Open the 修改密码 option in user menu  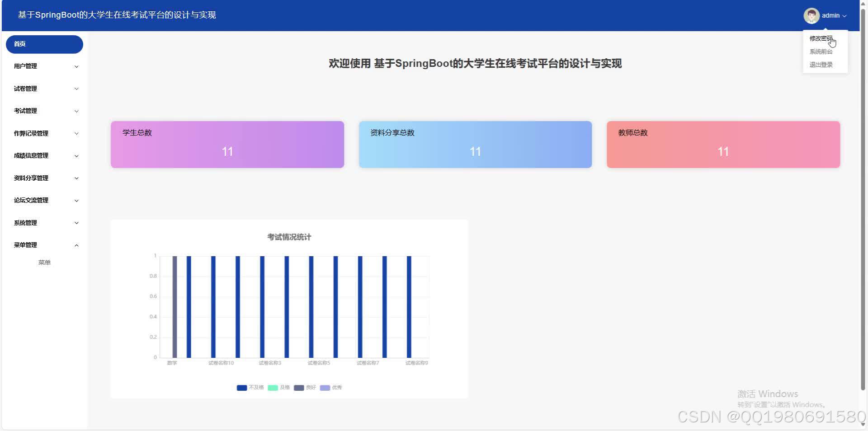coord(820,38)
